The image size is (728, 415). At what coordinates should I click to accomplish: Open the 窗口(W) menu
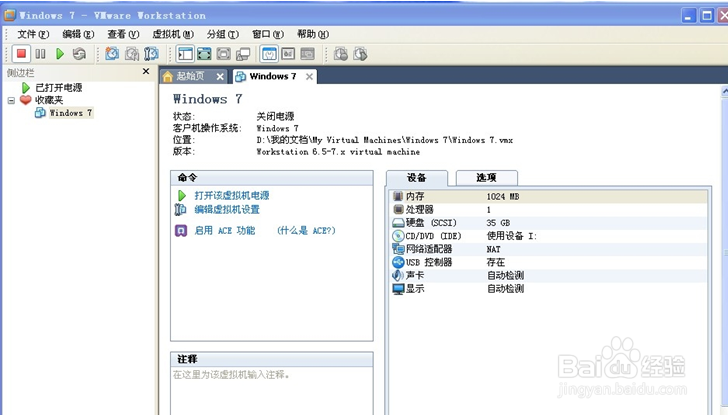click(x=268, y=34)
